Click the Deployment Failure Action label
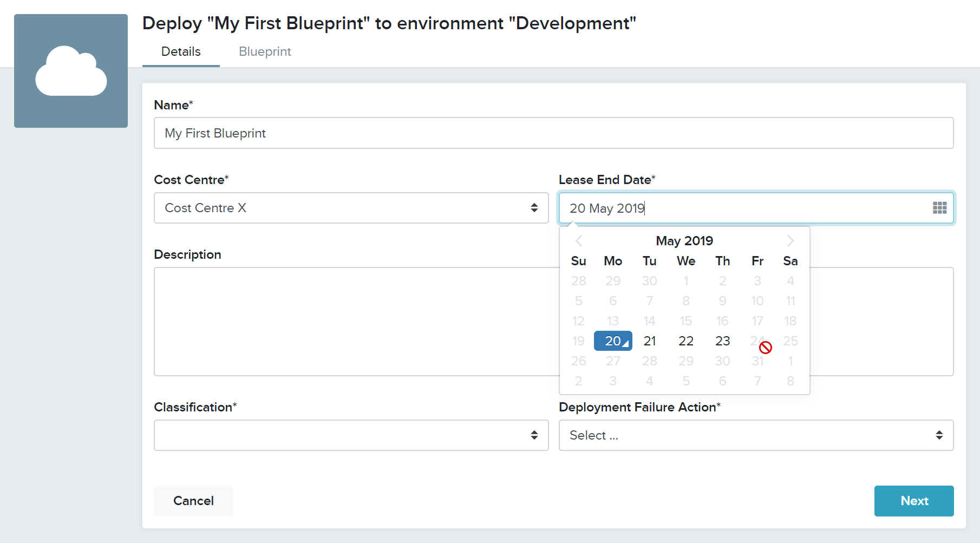This screenshot has width=980, height=543. tap(639, 407)
